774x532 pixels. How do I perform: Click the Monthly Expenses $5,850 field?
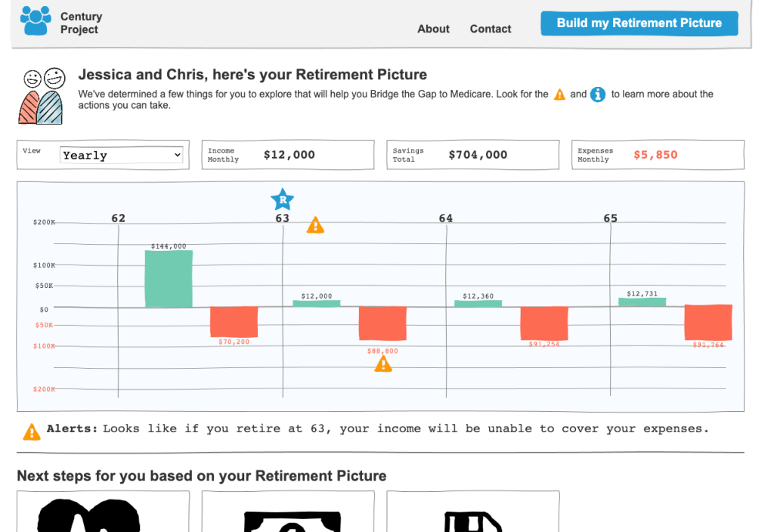pos(658,155)
